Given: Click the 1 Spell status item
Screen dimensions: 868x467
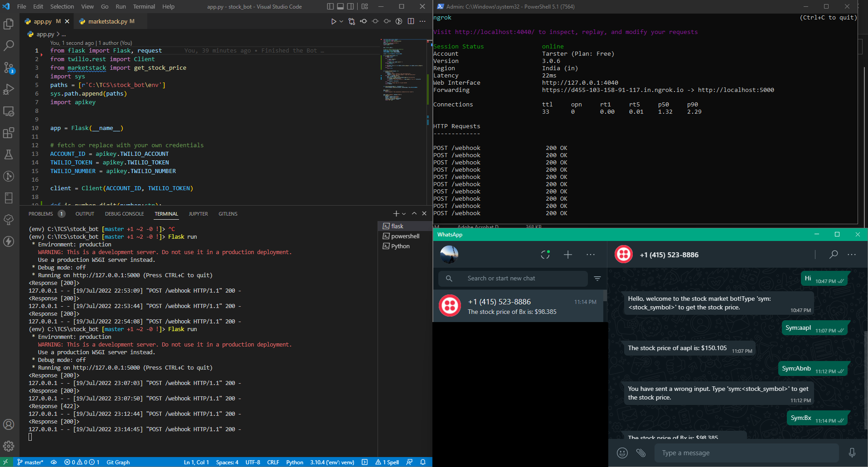Looking at the screenshot, I should tap(388, 462).
